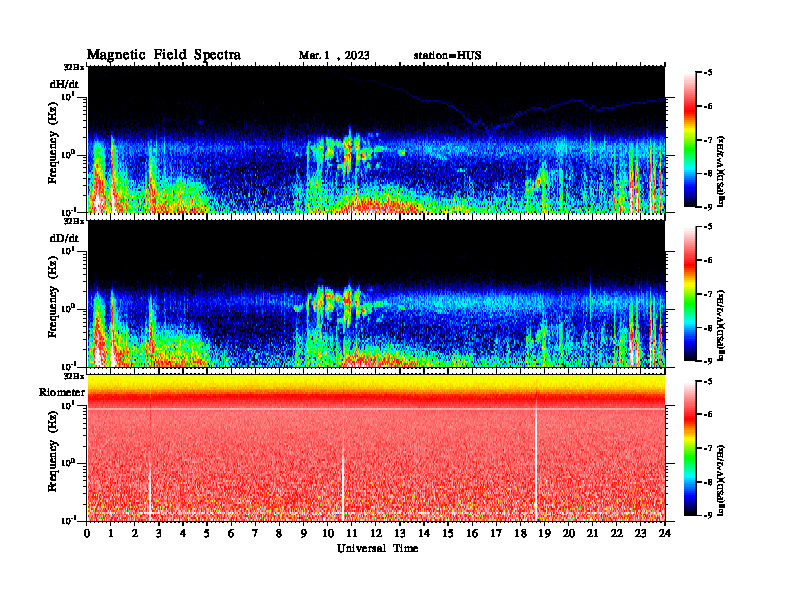Click time axis tick label "13"
The width and height of the screenshot is (792, 612).
(400, 534)
